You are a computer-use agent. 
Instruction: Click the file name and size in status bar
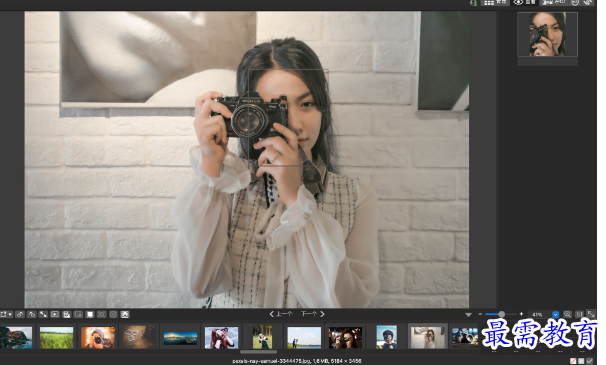click(x=297, y=361)
